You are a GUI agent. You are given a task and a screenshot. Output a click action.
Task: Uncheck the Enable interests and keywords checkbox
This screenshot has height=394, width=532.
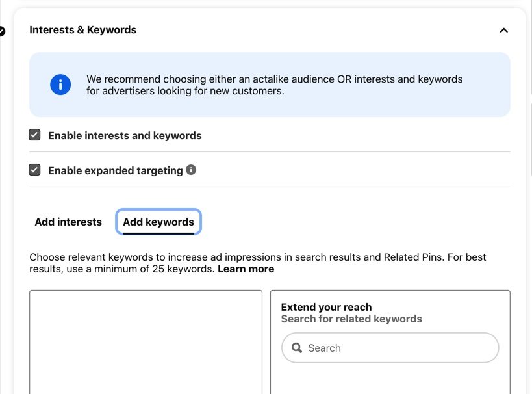click(34, 135)
